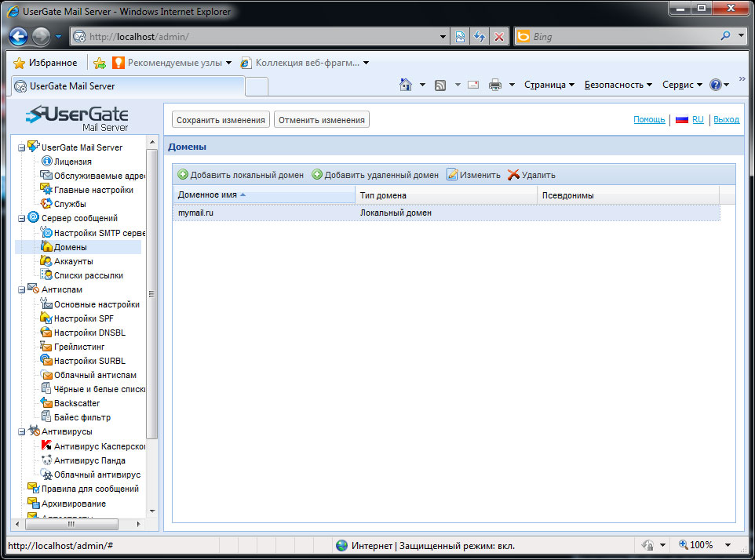Click Add local domain button
755x560 pixels.
pyautogui.click(x=241, y=175)
